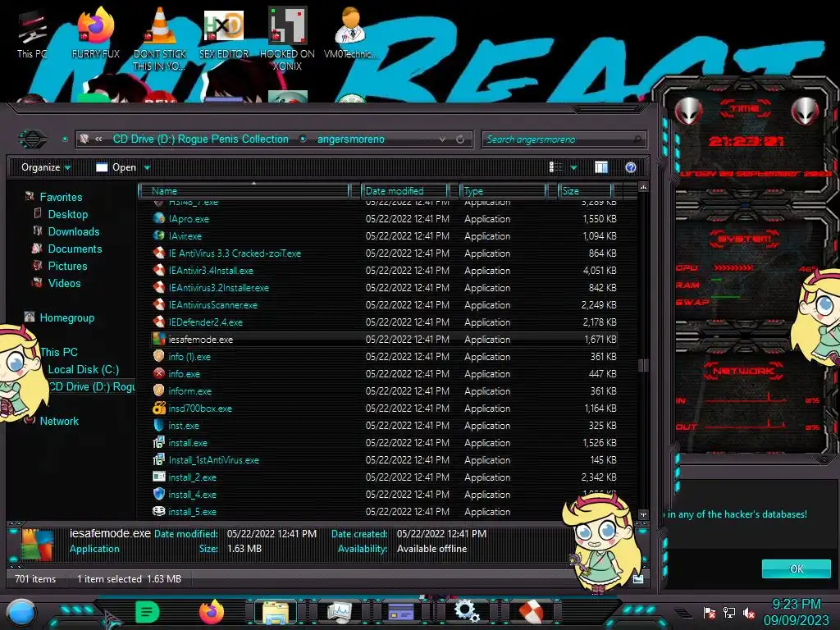Click the muted volume tray icon
This screenshot has height=630, width=840.
pyautogui.click(x=748, y=613)
